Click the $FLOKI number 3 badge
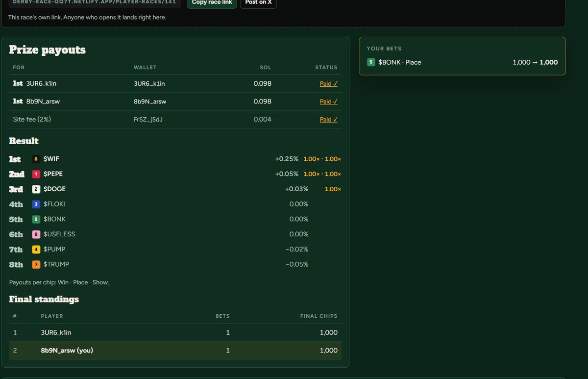The image size is (588, 379). pyautogui.click(x=36, y=204)
